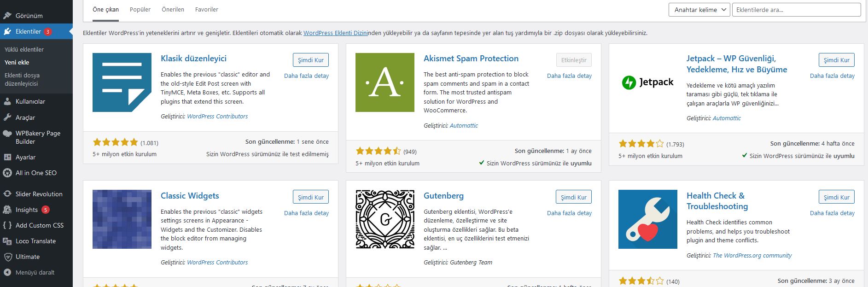The image size is (868, 287).
Task: Select the WPBakery Page Builder sidebar icon
Action: click(x=8, y=134)
